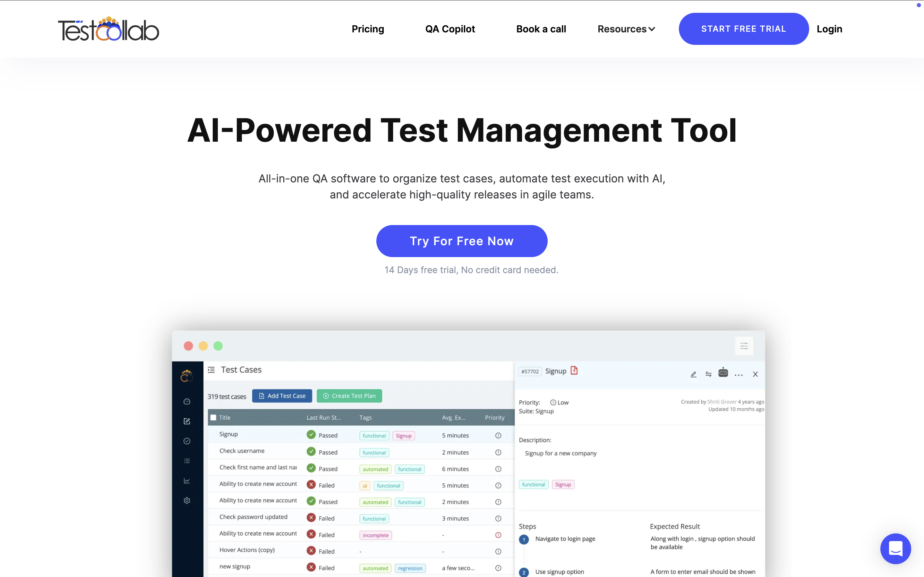Click the Try For Free Now button
Image resolution: width=924 pixels, height=577 pixels.
[x=462, y=241]
